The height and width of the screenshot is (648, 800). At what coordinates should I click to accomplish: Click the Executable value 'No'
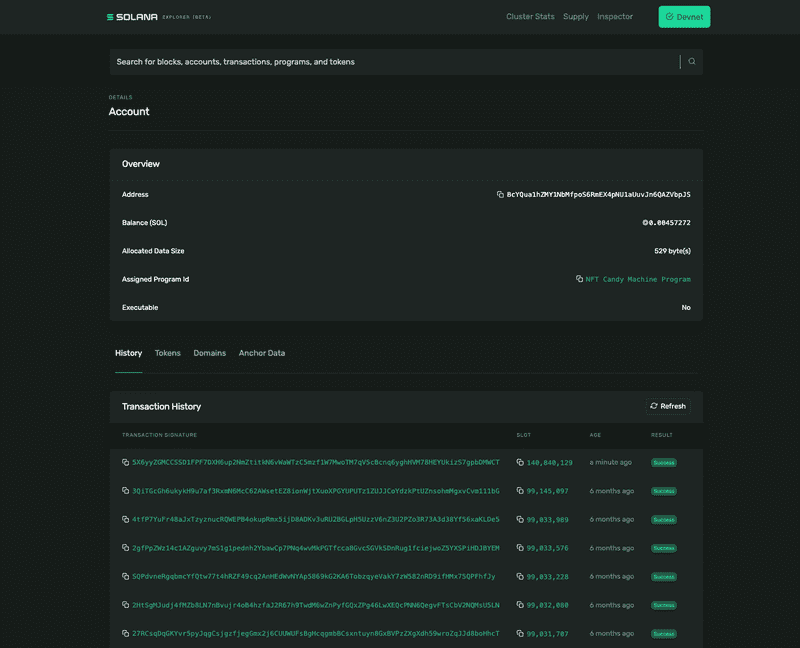(x=686, y=308)
